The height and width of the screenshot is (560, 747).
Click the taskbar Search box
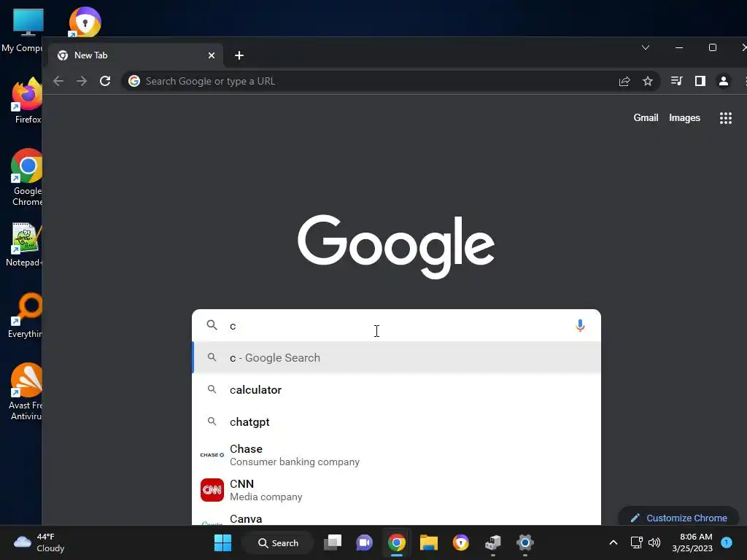[x=278, y=542]
